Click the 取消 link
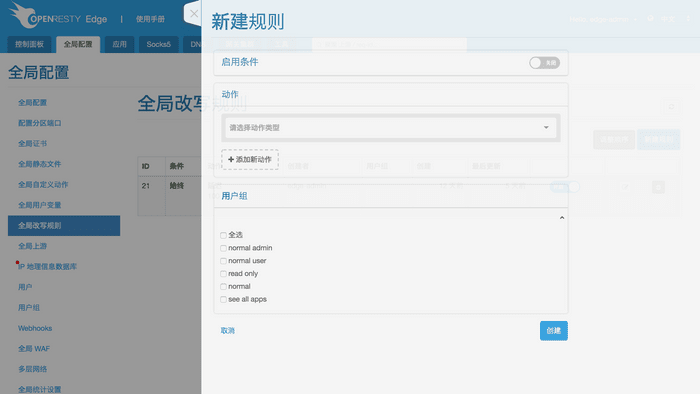Viewport: 700px width, 394px height. tap(228, 331)
